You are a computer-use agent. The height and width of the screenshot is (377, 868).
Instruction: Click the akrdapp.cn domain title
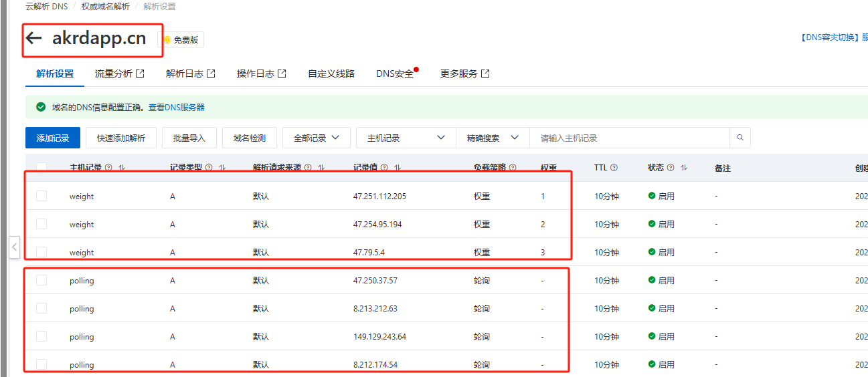click(x=99, y=38)
